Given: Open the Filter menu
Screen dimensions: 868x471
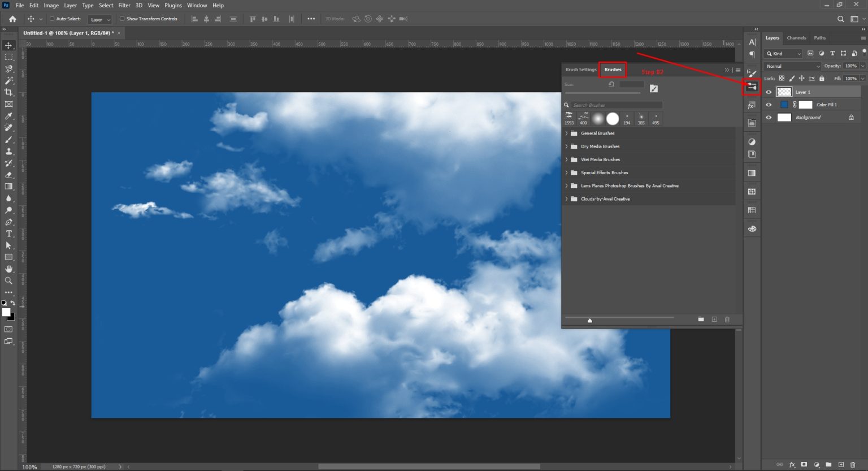Looking at the screenshot, I should tap(124, 5).
